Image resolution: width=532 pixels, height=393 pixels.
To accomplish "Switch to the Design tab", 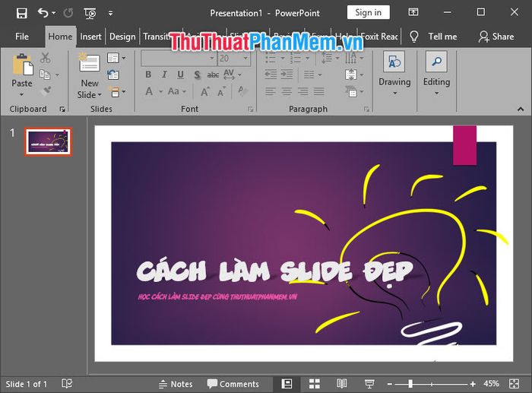I will (122, 36).
